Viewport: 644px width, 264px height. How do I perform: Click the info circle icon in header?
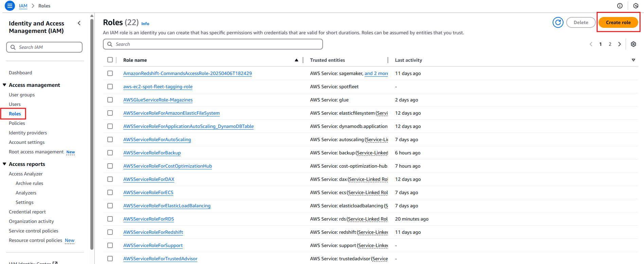tap(620, 6)
